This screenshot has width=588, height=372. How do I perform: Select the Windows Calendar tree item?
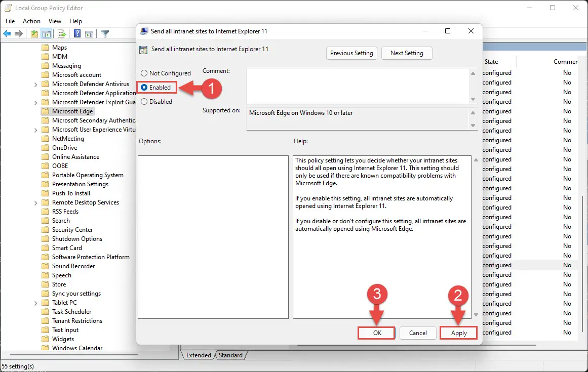click(77, 348)
